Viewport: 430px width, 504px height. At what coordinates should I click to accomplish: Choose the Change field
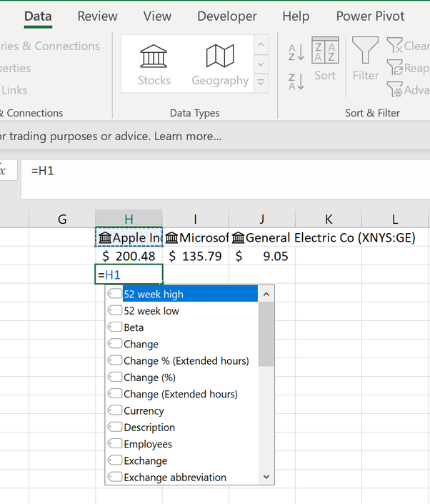[182, 344]
